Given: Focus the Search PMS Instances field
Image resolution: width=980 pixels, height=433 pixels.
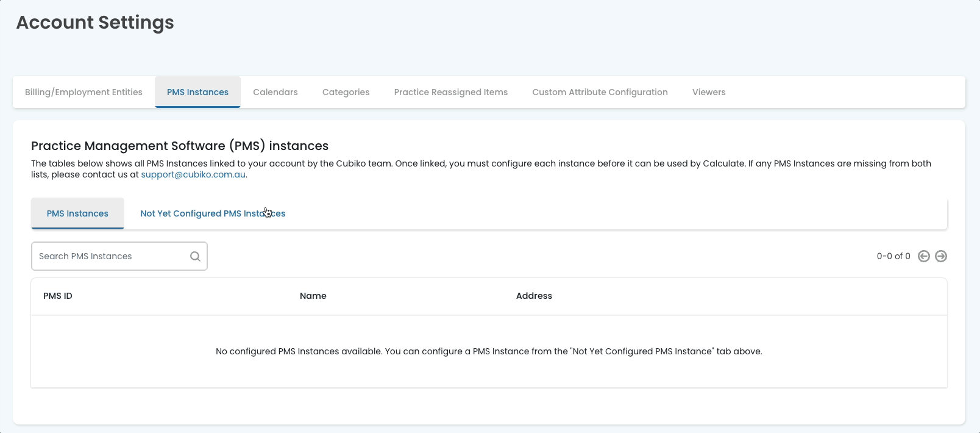Looking at the screenshot, I should pos(110,256).
